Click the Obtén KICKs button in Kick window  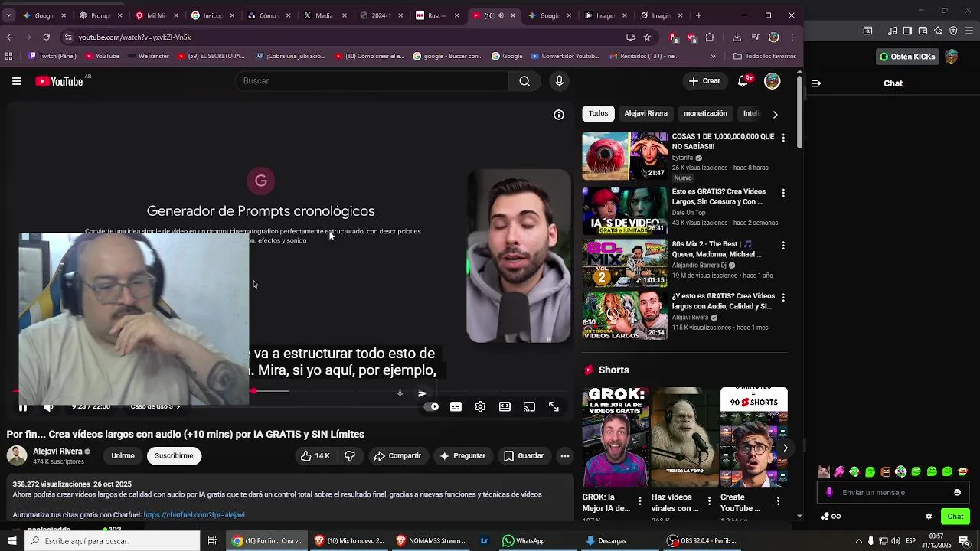coord(907,57)
